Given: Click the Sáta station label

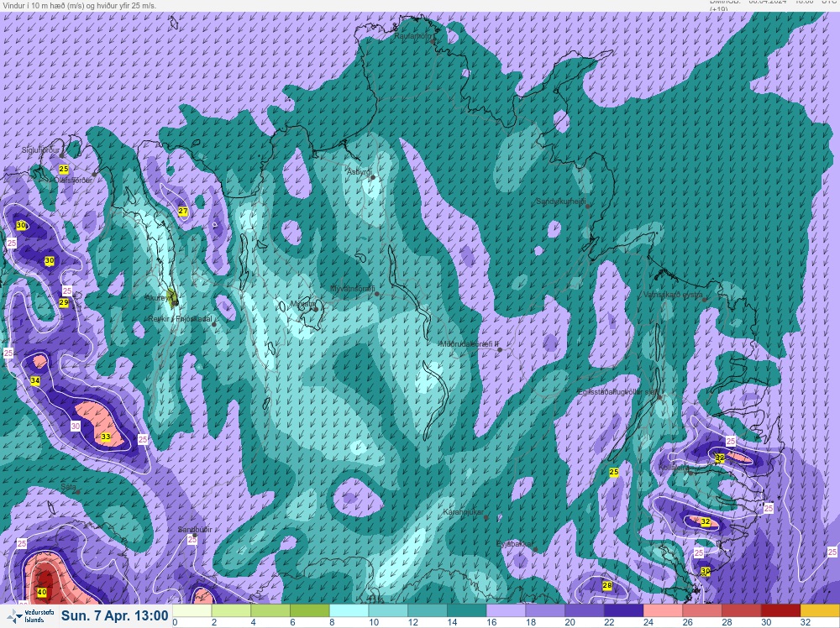Looking at the screenshot, I should [68, 487].
